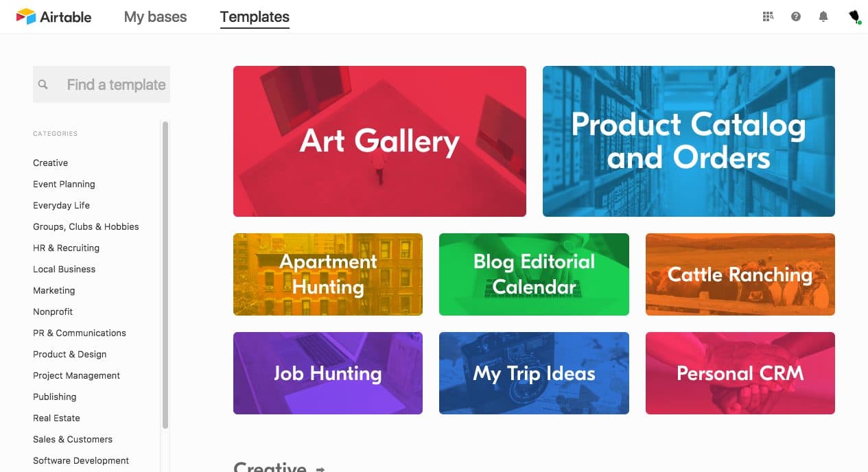Go to Event Planning category
The image size is (868, 472).
(x=64, y=184)
